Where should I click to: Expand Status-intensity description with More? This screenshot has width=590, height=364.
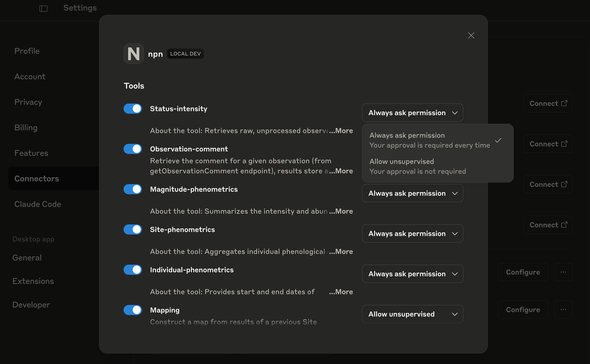click(341, 131)
